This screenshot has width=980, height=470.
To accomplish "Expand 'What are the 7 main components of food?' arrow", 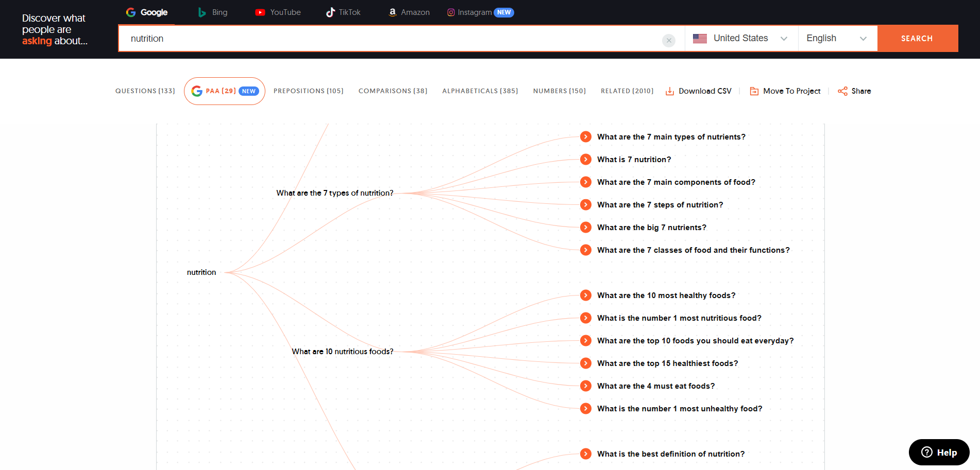I will 586,182.
